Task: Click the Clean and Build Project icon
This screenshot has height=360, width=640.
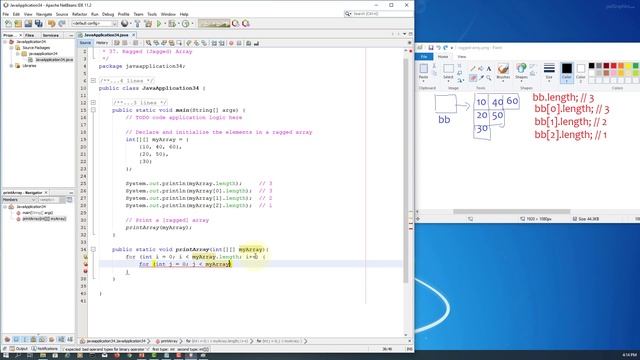Action: click(148, 24)
